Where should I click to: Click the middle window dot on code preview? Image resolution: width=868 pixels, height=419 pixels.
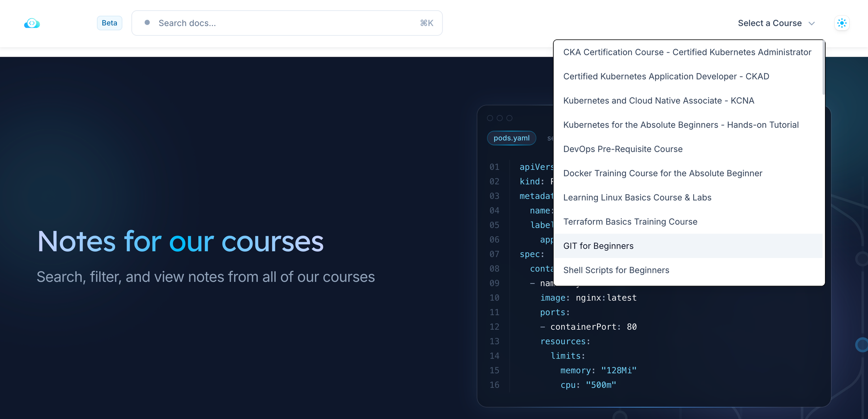500,118
